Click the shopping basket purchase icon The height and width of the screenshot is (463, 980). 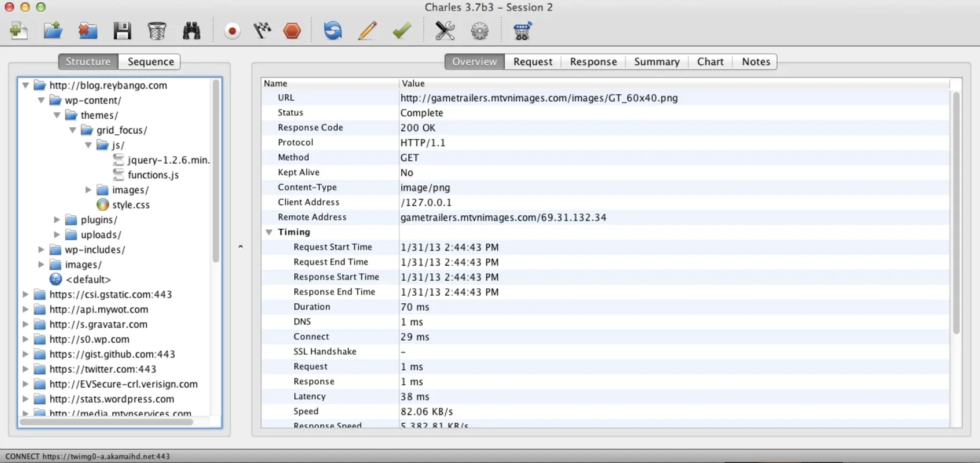pos(522,31)
